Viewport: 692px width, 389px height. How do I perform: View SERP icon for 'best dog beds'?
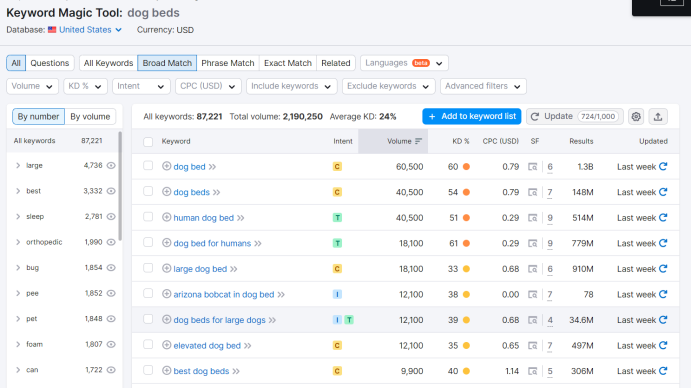pos(533,371)
